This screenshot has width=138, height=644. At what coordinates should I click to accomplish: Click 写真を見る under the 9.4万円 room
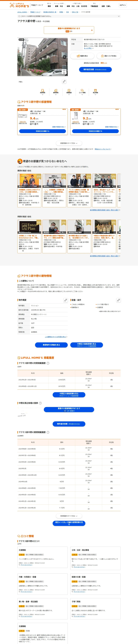click(23, 122)
